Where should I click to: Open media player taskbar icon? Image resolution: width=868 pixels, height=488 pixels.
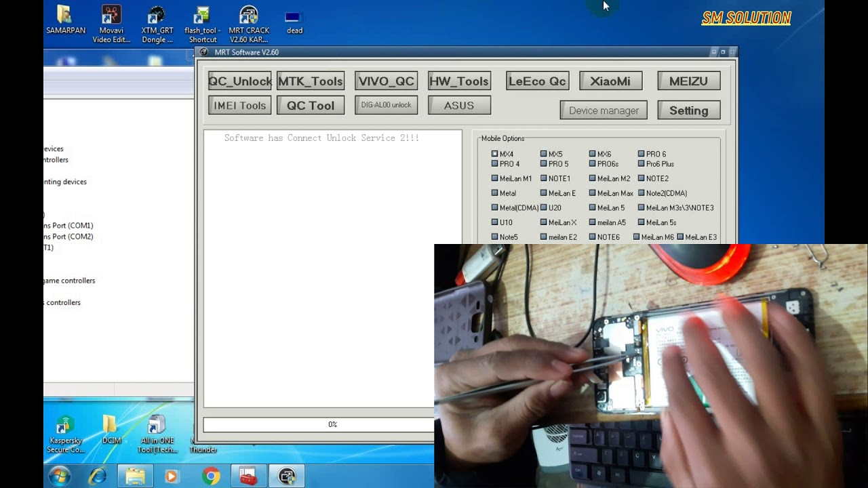(172, 476)
